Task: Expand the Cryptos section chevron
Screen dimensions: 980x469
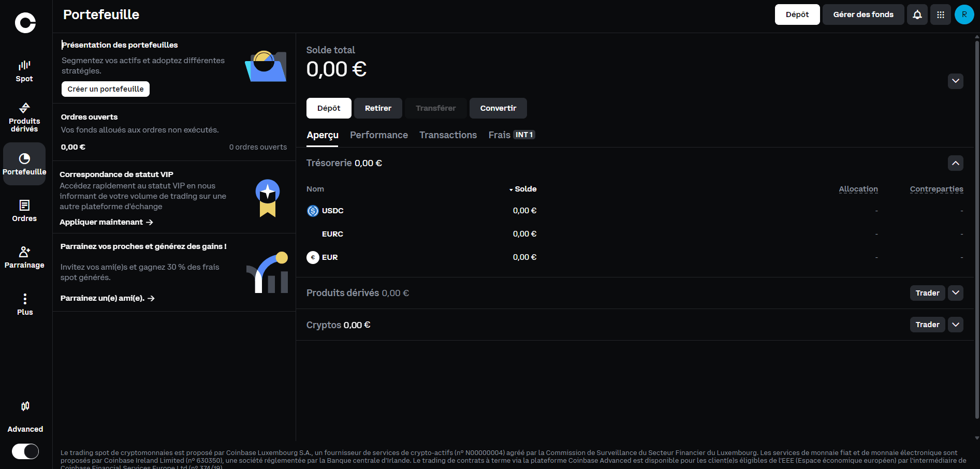Action: tap(956, 325)
